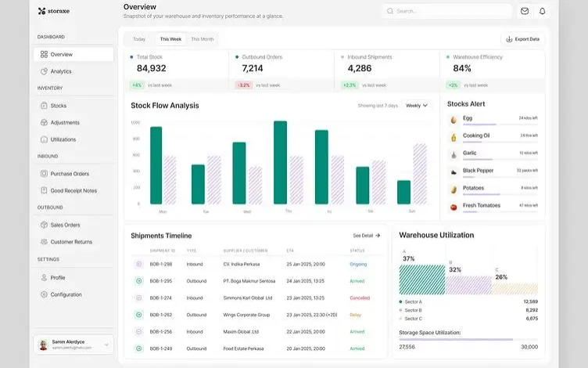
Task: Click the Storage Space Utilization progress bar
Action: (468, 340)
